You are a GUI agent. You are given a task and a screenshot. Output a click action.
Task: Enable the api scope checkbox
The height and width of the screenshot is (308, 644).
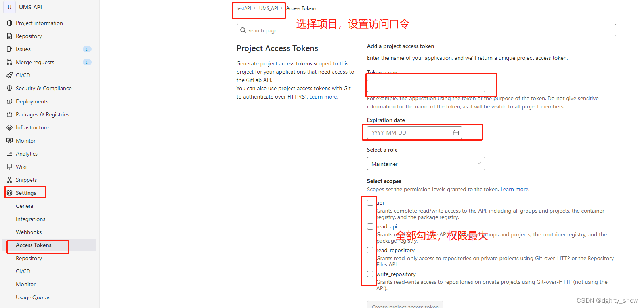[x=370, y=203]
